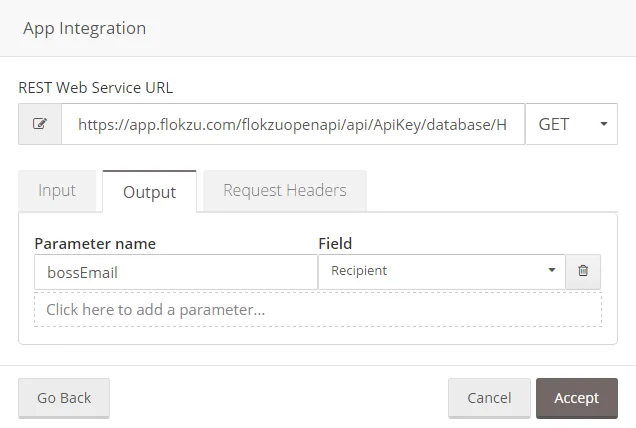Open the Recipient field dropdown
636x428 pixels.
[442, 271]
